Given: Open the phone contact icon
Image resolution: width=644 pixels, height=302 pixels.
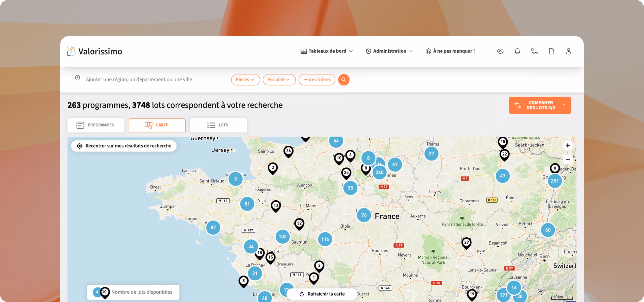Looking at the screenshot, I should [x=534, y=51].
